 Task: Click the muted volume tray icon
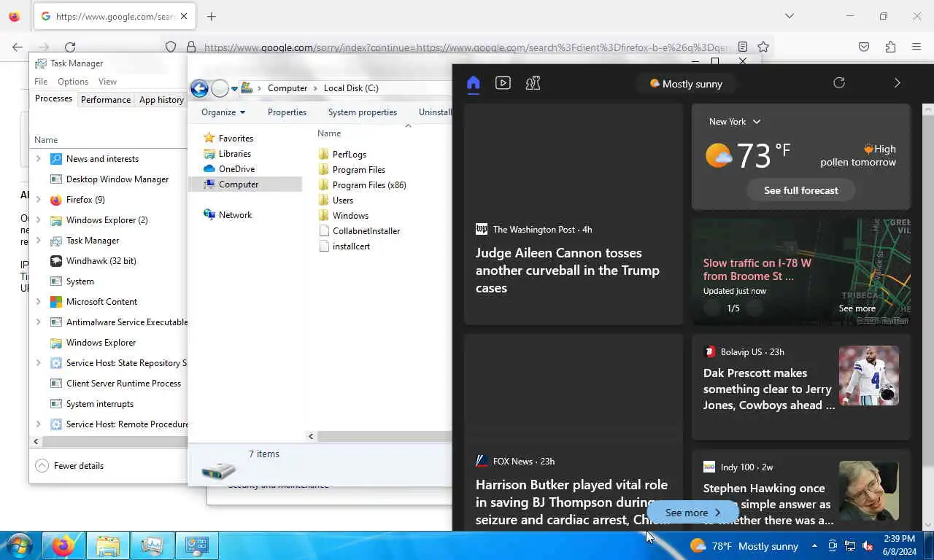868,546
